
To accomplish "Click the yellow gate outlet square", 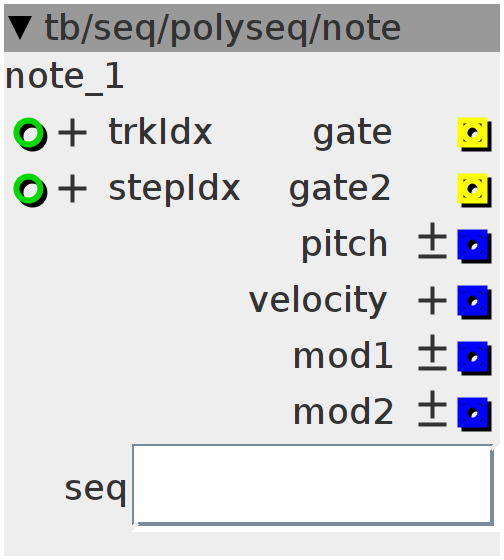I will point(473,133).
